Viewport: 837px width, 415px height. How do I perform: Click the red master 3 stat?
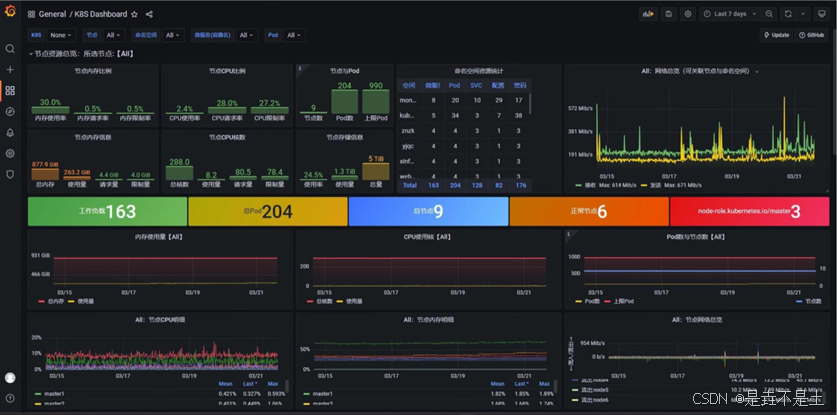(749, 212)
